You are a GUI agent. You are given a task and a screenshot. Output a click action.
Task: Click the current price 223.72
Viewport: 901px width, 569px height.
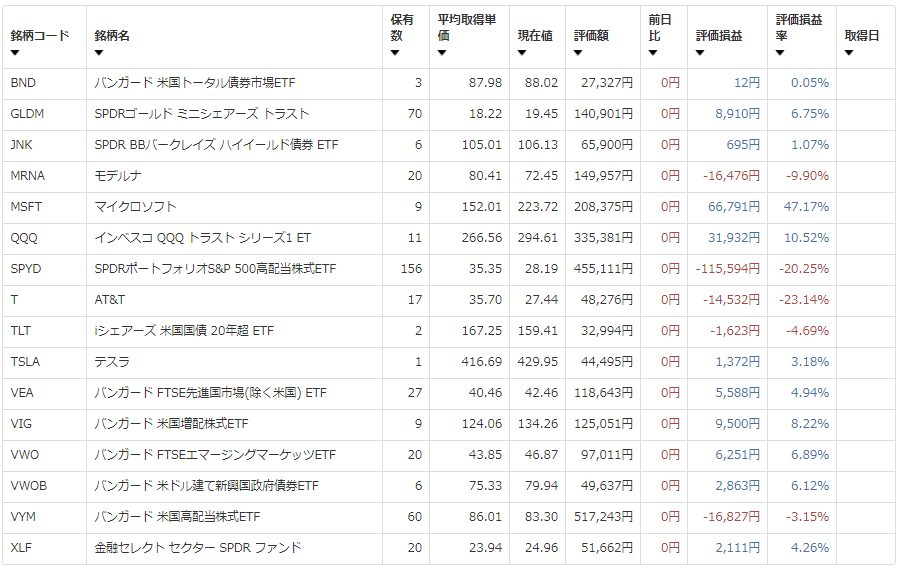[x=538, y=207]
